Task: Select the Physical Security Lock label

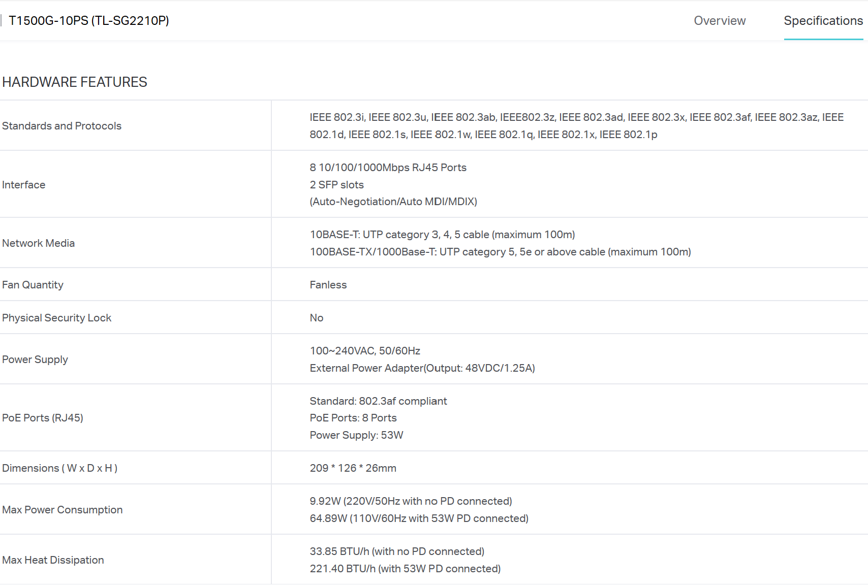Action: tap(57, 318)
